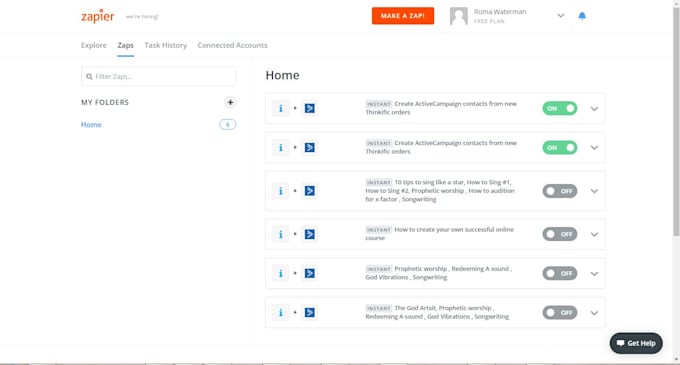Turn on the "10 tips to sing like a star" zap
This screenshot has width=680, height=365.
pyautogui.click(x=559, y=191)
